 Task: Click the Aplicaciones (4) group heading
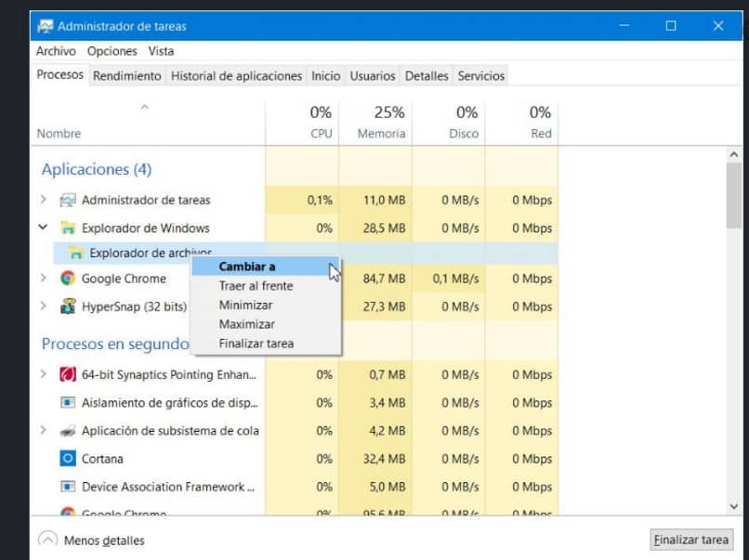97,169
